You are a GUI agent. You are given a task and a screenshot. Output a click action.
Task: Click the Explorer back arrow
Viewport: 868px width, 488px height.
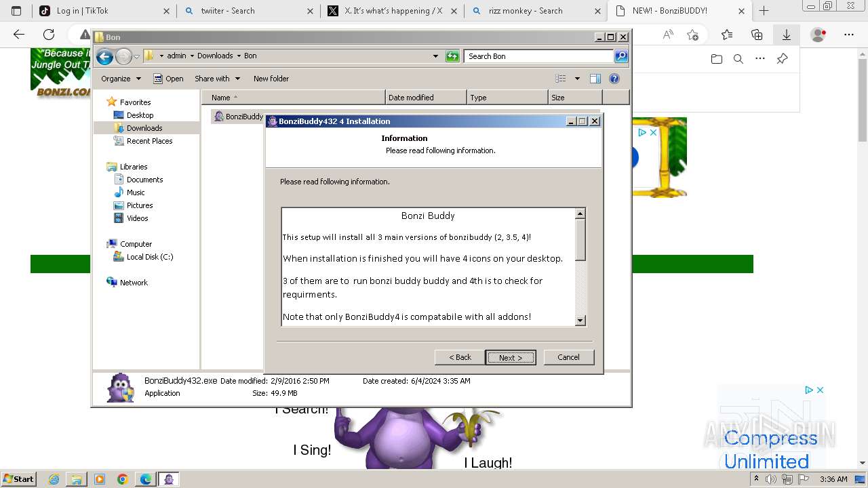click(104, 56)
